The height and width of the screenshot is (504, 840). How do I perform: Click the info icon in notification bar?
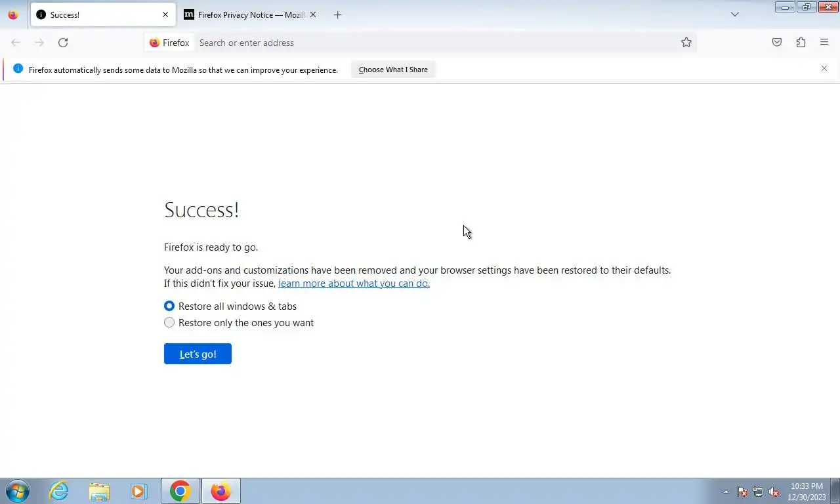pos(18,69)
